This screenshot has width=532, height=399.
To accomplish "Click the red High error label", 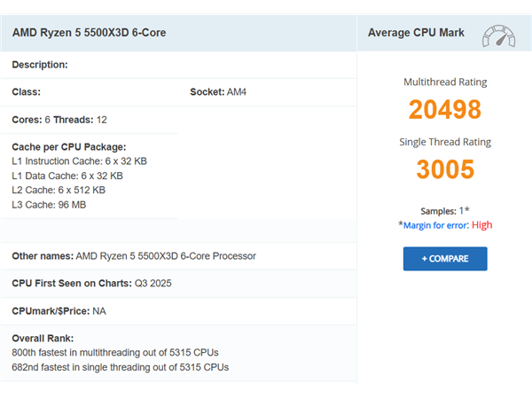I will [481, 225].
